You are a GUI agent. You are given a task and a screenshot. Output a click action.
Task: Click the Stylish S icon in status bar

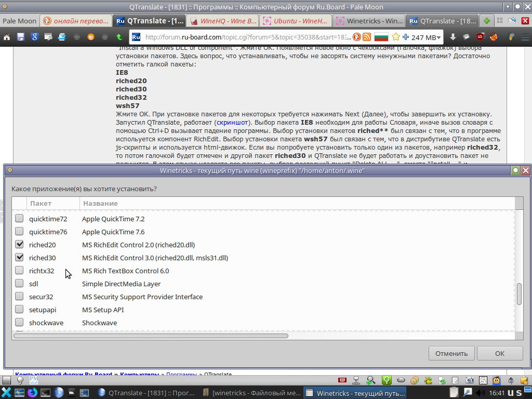483,380
